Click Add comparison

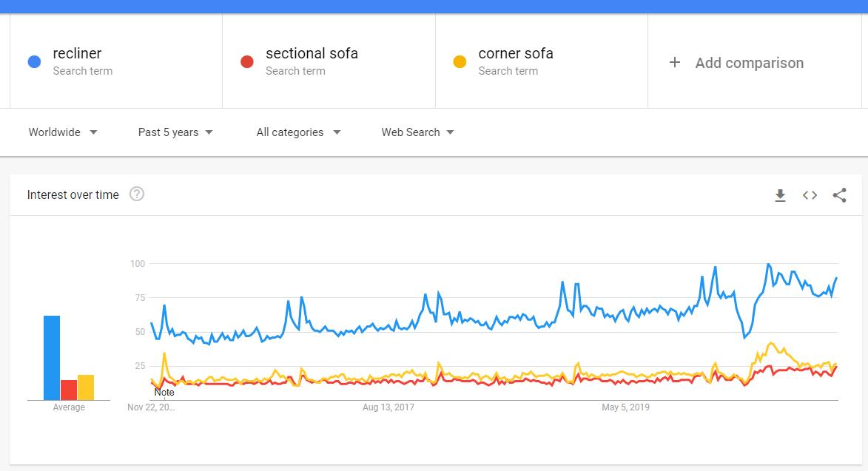pyautogui.click(x=750, y=63)
